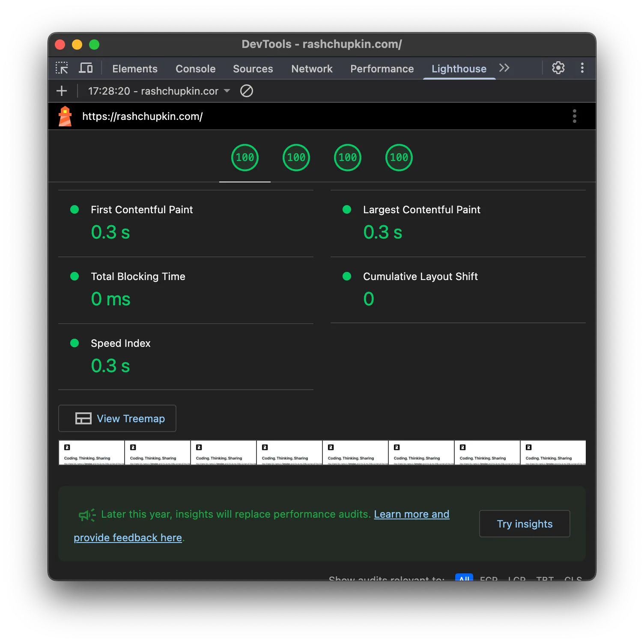This screenshot has height=644, width=644.
Task: Click the Try insights button
Action: [x=525, y=524]
